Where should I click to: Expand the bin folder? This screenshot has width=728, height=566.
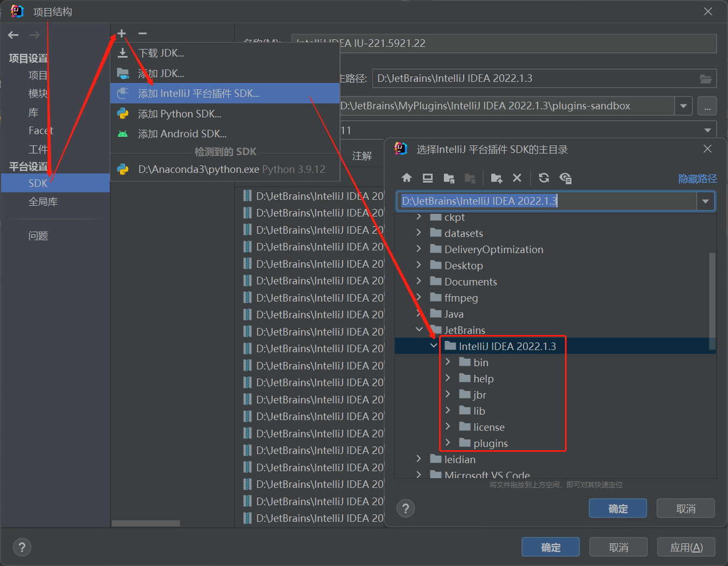pyautogui.click(x=448, y=362)
